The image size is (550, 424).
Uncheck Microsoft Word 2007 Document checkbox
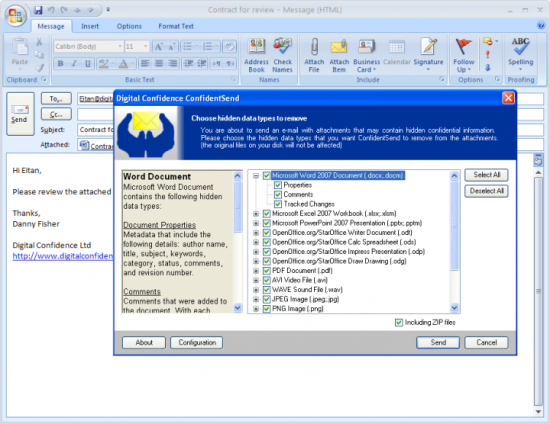click(x=267, y=175)
